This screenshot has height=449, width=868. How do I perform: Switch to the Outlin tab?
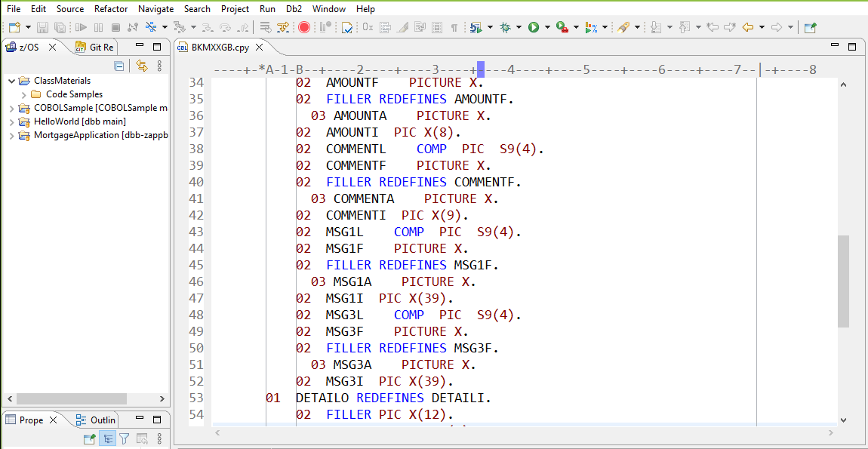click(x=96, y=420)
